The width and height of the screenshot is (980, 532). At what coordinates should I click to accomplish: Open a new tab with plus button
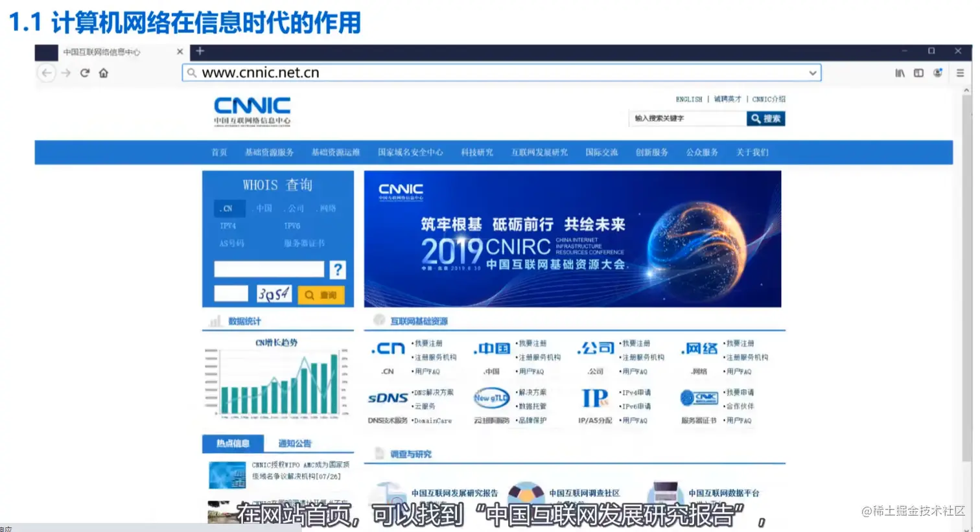(200, 51)
